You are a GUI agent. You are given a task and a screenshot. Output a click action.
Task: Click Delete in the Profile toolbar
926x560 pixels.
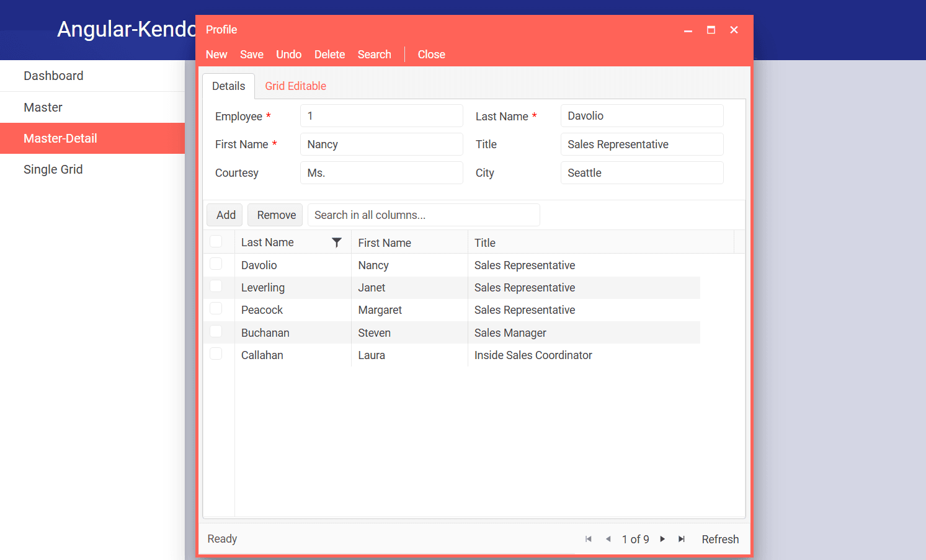[x=329, y=55]
